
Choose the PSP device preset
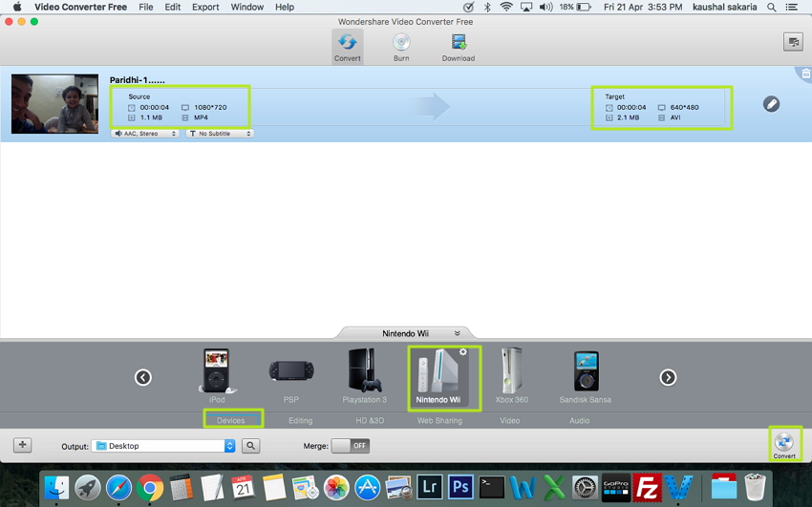coord(291,376)
